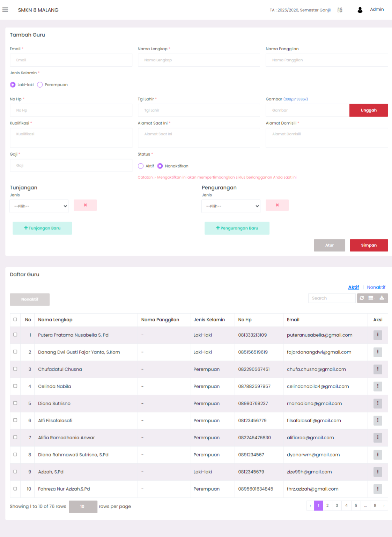Tick the checkbox for Chufadatul Chusna

pos(15,369)
